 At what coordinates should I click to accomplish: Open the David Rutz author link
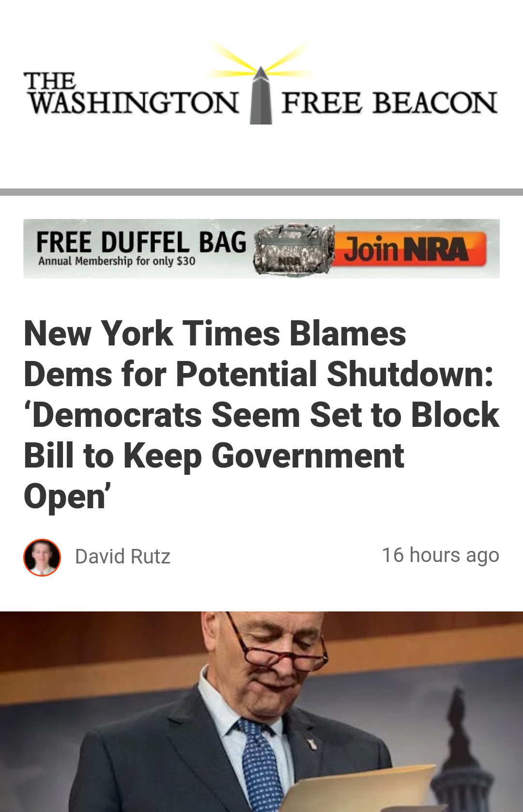tap(123, 557)
